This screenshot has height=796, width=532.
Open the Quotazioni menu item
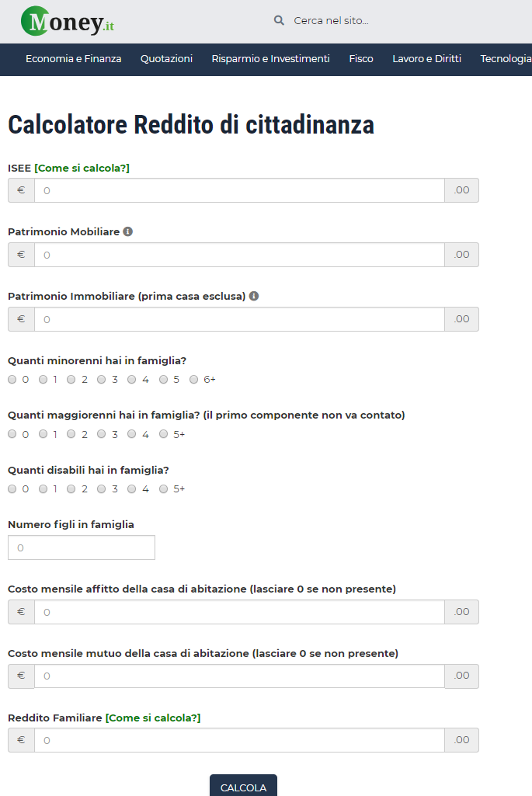tap(166, 59)
